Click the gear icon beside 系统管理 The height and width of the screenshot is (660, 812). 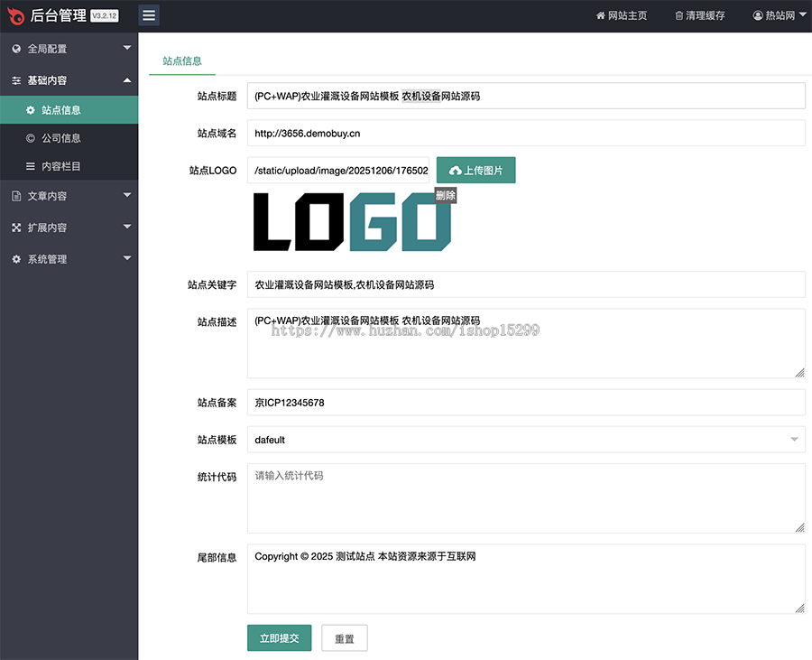click(16, 259)
